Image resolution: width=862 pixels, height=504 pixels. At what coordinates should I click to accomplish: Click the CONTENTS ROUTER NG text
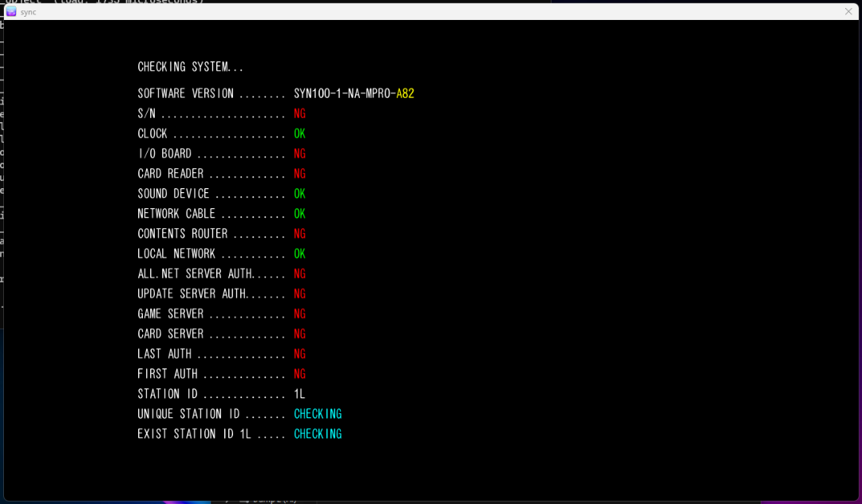(x=299, y=233)
